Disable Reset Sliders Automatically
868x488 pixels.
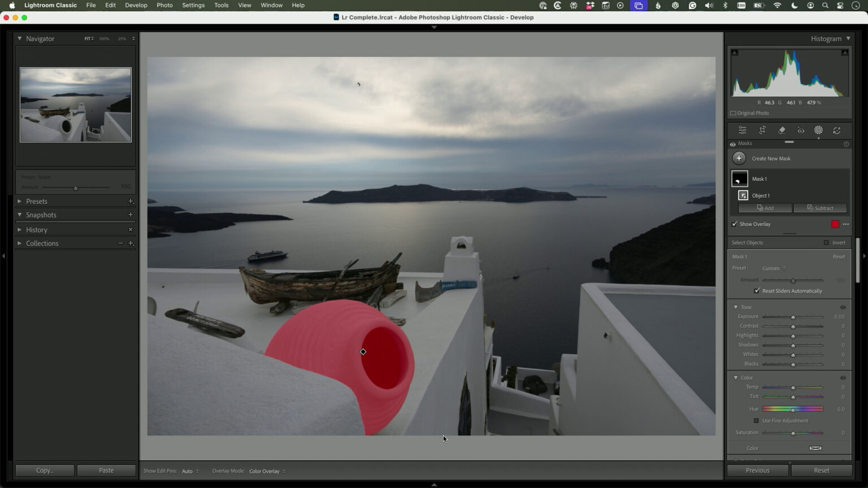[757, 290]
